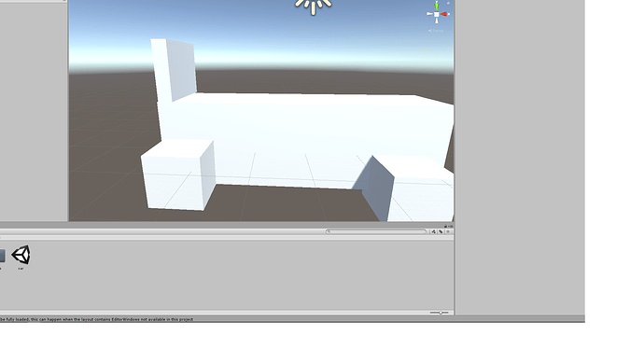Toggle the Persp projection label
Screen dimensions: 644x362
tap(436, 31)
